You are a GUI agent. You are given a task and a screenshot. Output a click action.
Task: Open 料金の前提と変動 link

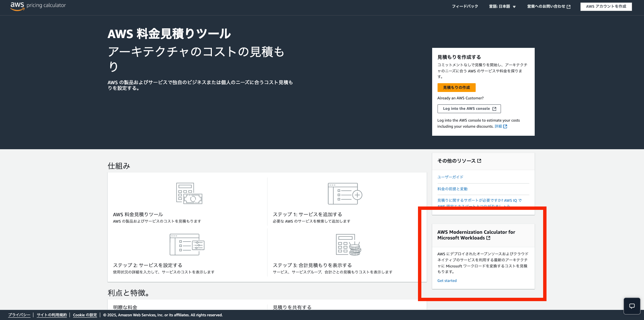pos(452,189)
